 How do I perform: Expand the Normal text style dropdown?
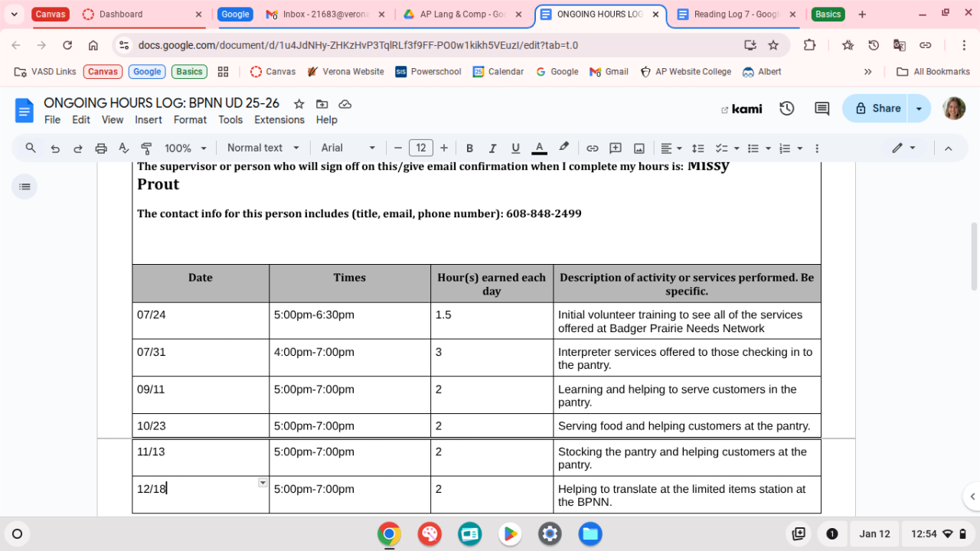(262, 148)
